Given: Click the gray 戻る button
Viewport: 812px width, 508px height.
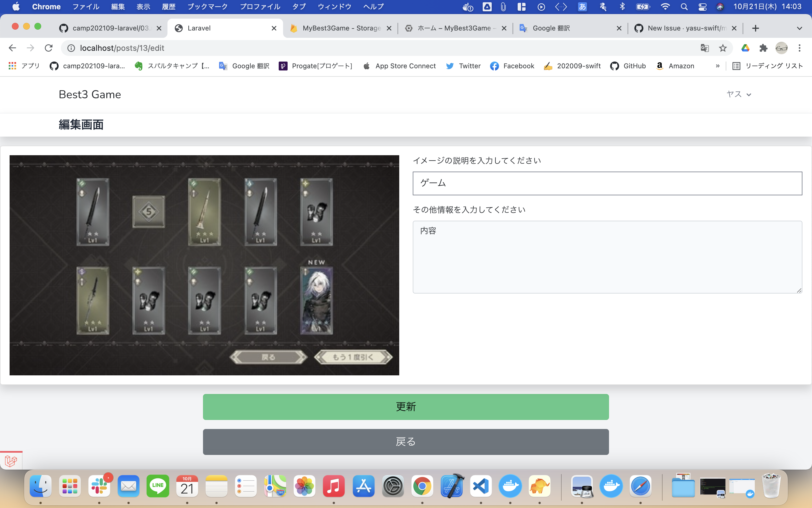Looking at the screenshot, I should 406,442.
